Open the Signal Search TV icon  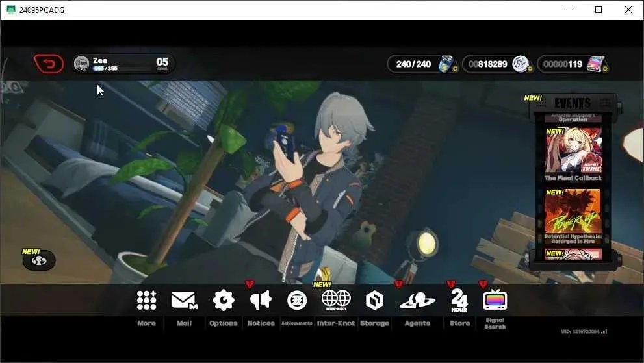(x=495, y=300)
